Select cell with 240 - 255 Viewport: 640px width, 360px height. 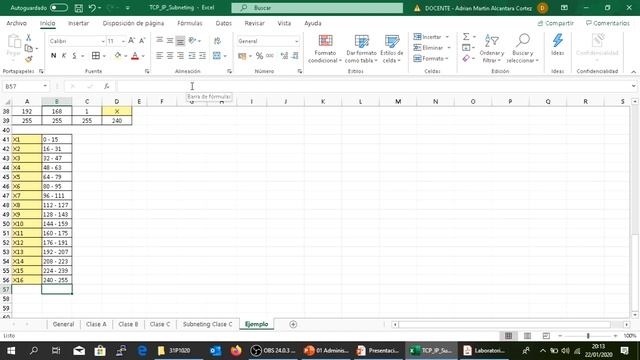[x=57, y=280]
